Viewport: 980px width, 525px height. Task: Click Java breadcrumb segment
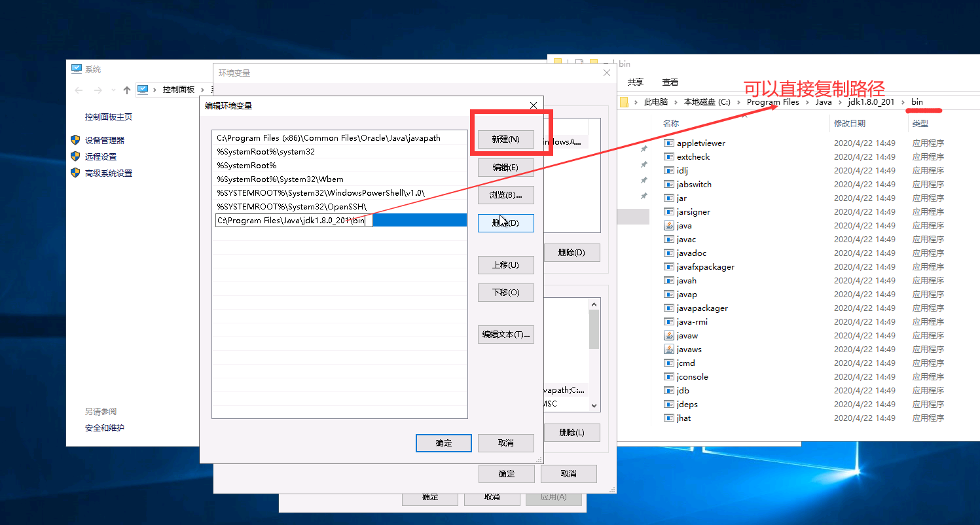tap(824, 102)
